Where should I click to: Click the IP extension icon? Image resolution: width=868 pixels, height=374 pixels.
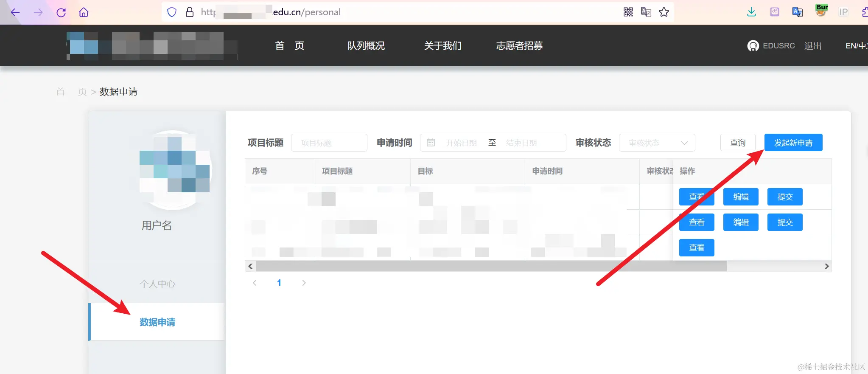pyautogui.click(x=843, y=12)
